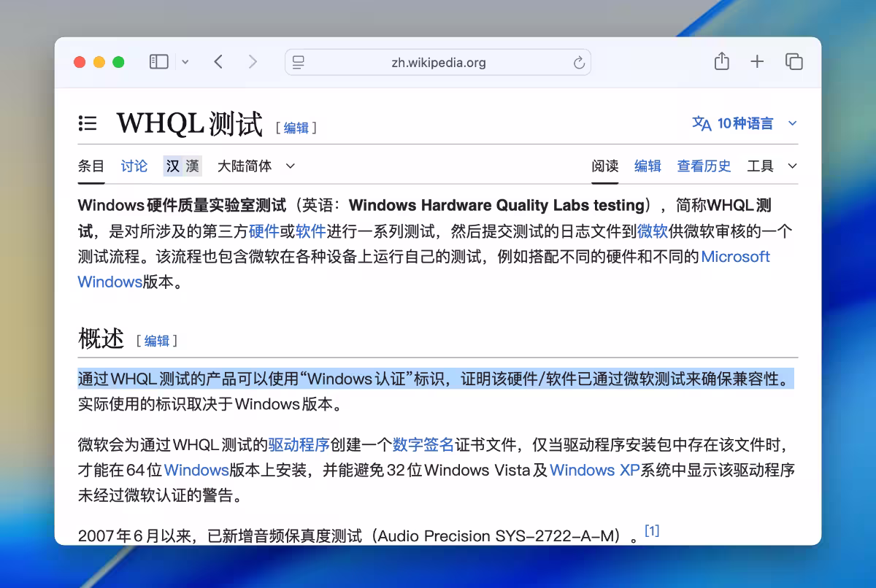
Task: Click the green full-screen window button
Action: [x=118, y=62]
